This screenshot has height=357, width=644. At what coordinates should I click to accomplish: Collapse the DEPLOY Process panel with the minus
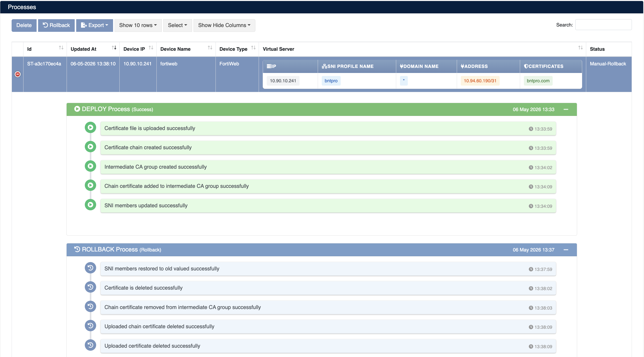click(x=566, y=109)
